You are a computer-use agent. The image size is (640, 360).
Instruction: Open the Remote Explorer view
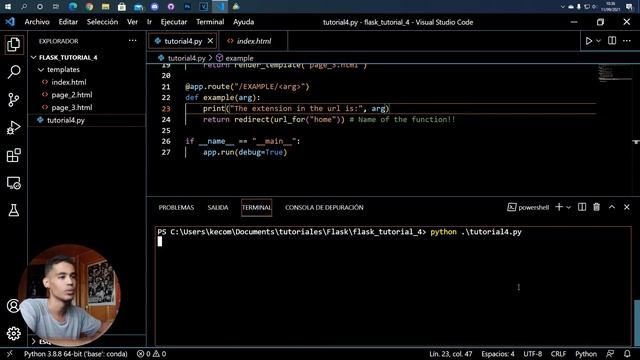13,183
